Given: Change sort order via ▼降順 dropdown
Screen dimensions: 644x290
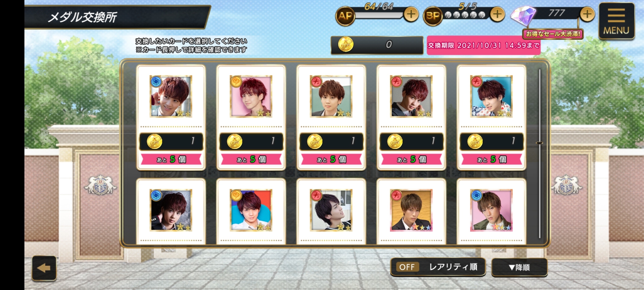Looking at the screenshot, I should click(519, 267).
